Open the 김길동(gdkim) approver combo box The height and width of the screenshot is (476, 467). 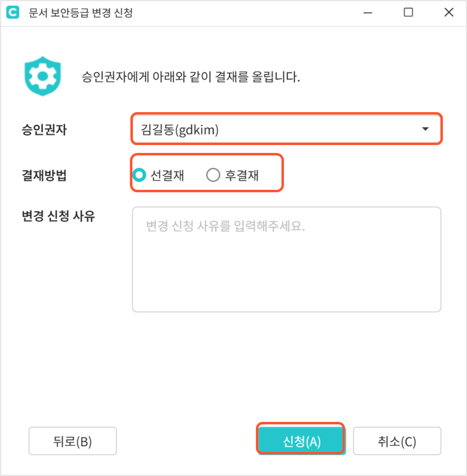point(276,129)
